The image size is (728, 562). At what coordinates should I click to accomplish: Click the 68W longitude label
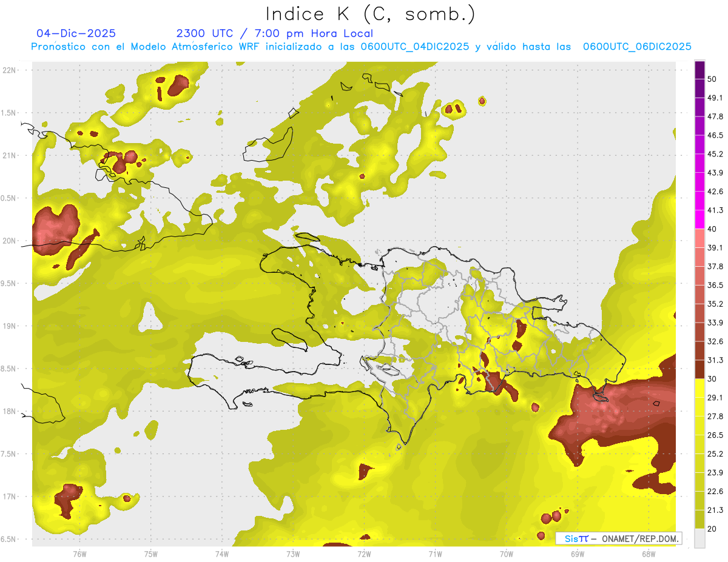649,554
